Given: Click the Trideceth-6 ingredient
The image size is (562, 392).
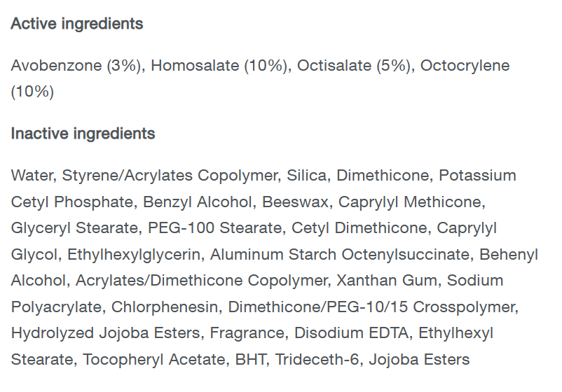Looking at the screenshot, I should tap(317, 359).
